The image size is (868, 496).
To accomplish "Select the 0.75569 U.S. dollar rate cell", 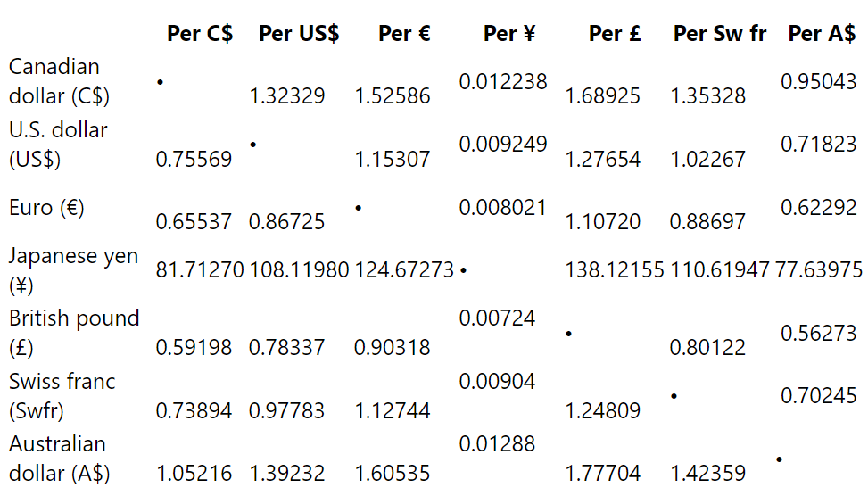I will (194, 160).
